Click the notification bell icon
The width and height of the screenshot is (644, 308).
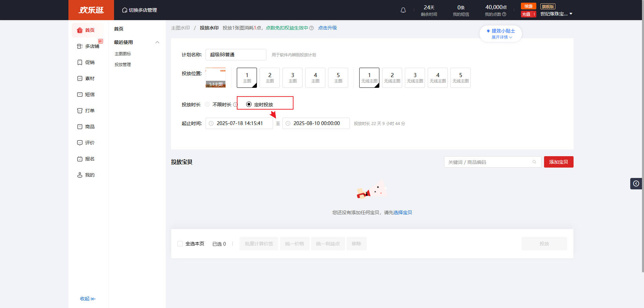(403, 10)
